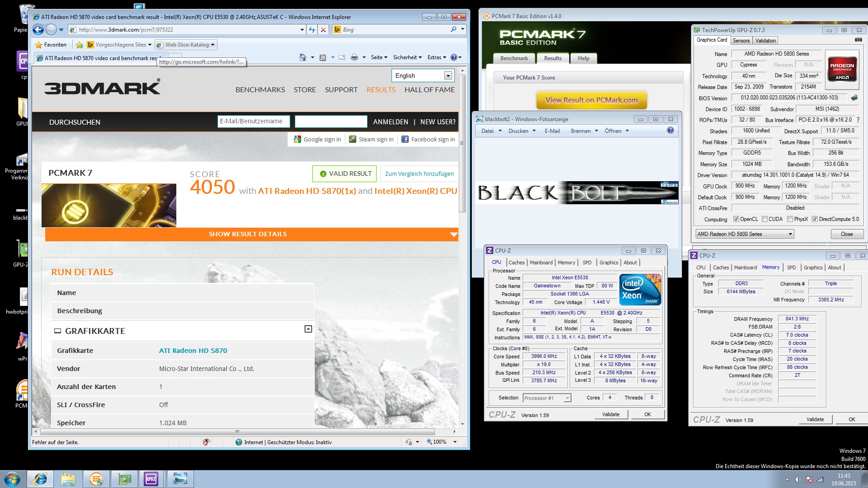Go back in Internet Explorer
Image resolution: width=868 pixels, height=488 pixels.
pyautogui.click(x=38, y=30)
